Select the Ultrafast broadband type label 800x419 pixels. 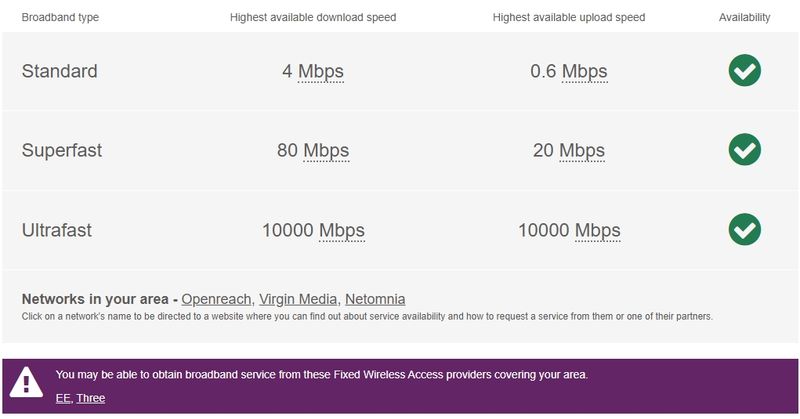pyautogui.click(x=57, y=230)
